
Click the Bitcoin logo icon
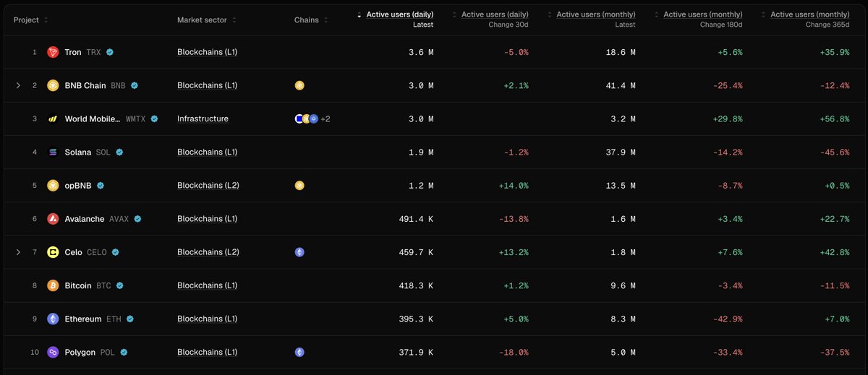coord(53,285)
